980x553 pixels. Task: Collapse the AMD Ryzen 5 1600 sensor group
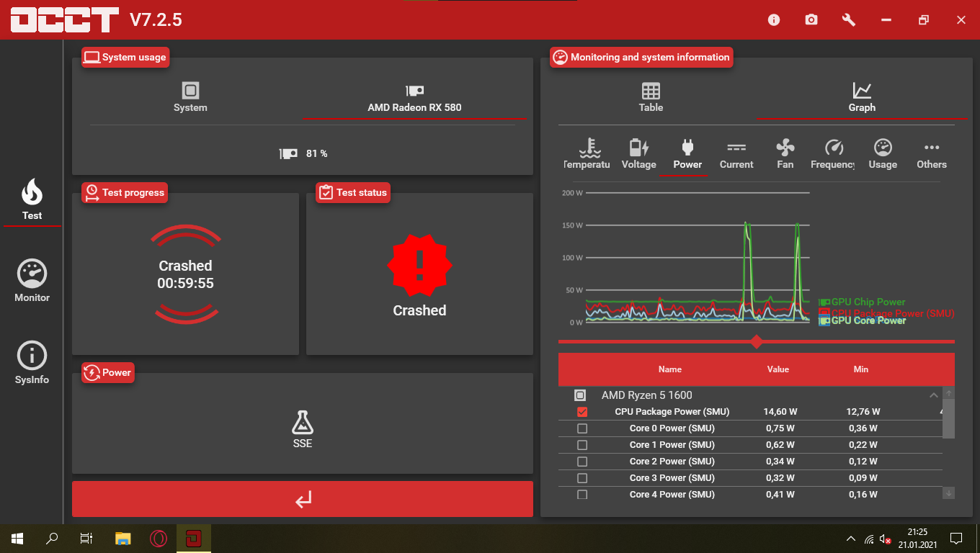click(x=933, y=395)
